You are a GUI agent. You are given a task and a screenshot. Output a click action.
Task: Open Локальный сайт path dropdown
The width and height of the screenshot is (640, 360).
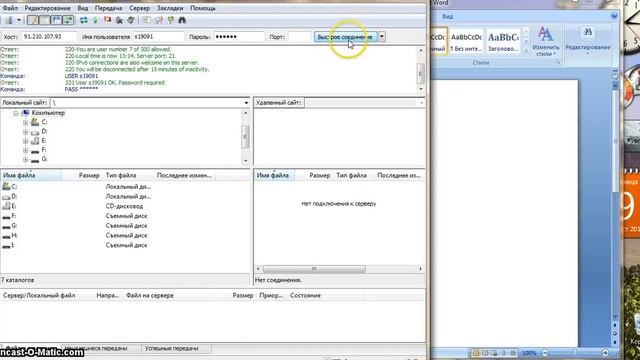246,103
